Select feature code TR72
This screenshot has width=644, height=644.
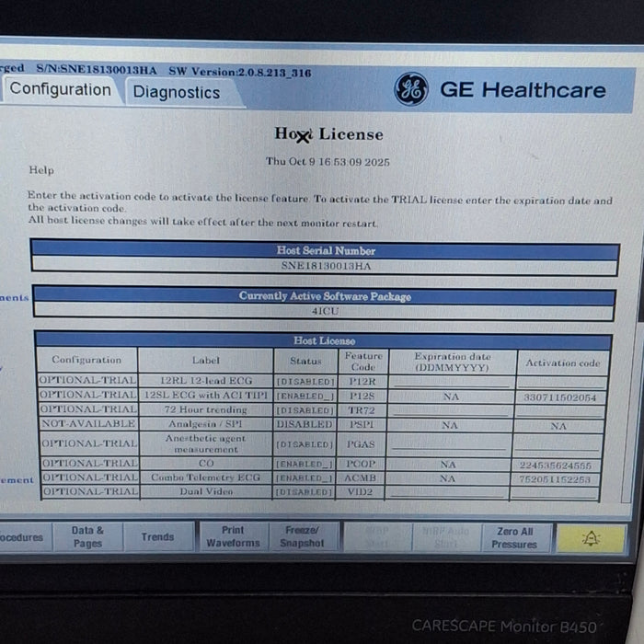[x=362, y=410]
